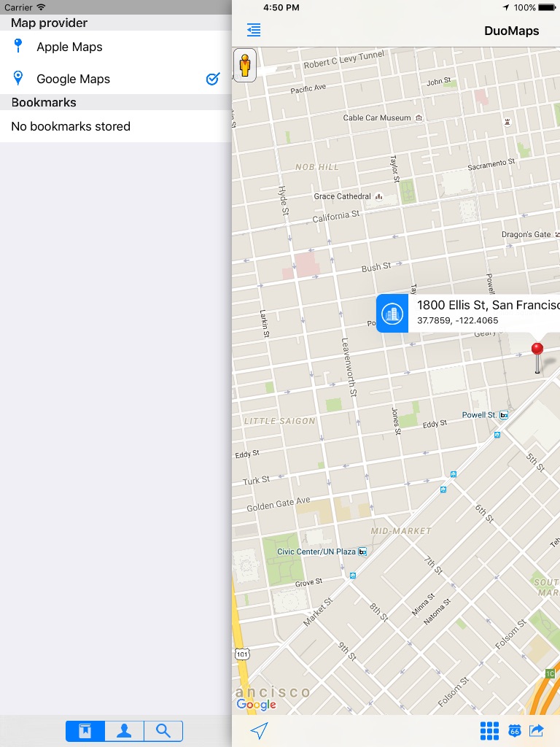Click the Grove St street label
560x747 pixels.
point(308,582)
